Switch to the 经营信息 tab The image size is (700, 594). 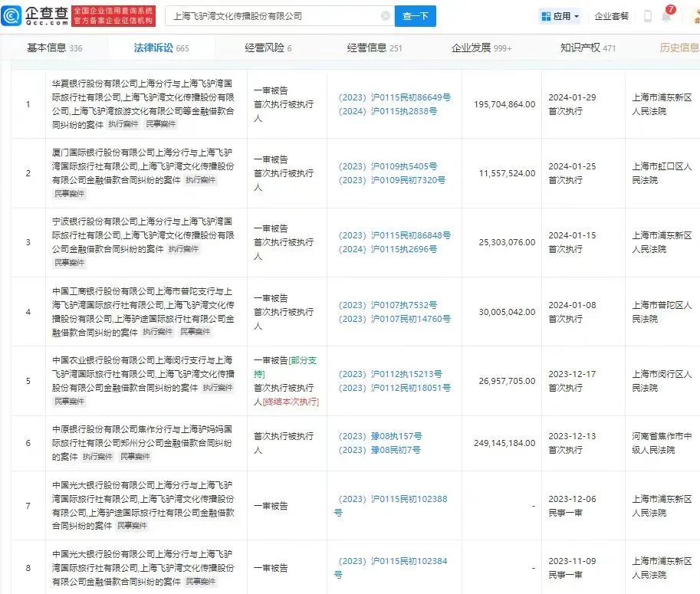tap(375, 48)
